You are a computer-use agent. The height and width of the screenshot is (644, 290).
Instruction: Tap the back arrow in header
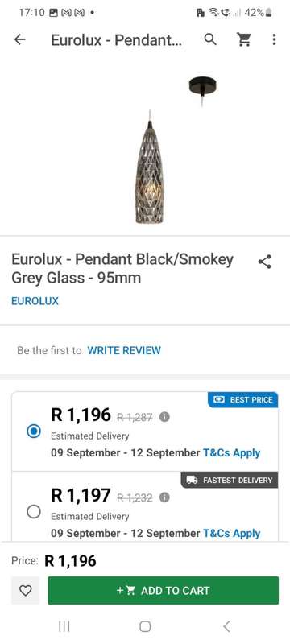point(19,39)
